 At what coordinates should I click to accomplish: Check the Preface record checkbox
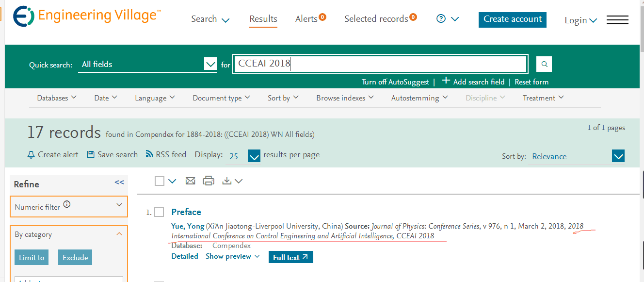pos(159,212)
